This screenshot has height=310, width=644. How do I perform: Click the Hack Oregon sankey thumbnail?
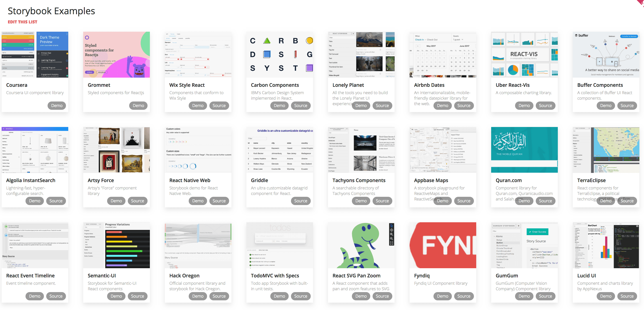tap(198, 245)
